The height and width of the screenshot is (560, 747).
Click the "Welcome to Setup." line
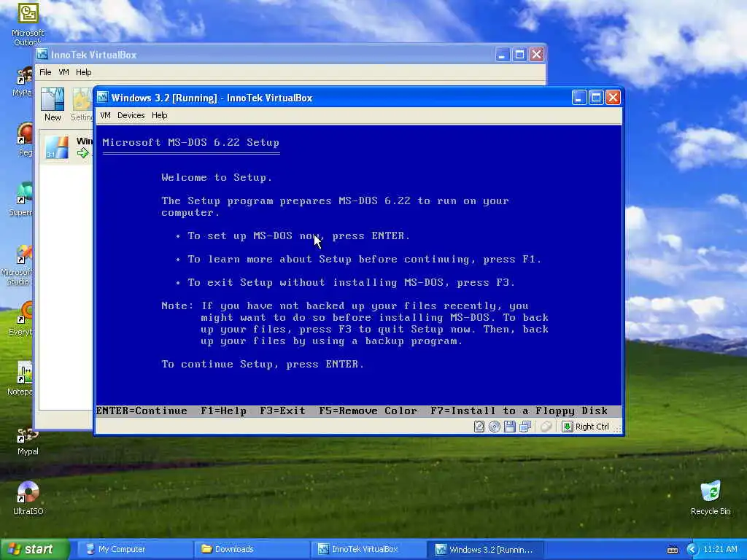click(217, 178)
